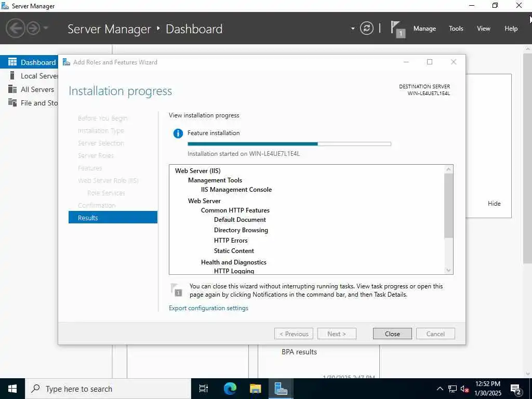Open the navigation history dropdown beside the forward arrow
Screen dimensions: 532x399
[46, 28]
